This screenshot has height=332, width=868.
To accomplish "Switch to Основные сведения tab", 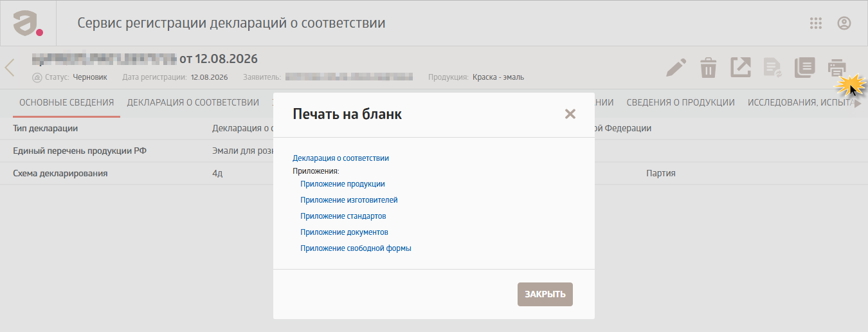I will pyautogui.click(x=67, y=102).
